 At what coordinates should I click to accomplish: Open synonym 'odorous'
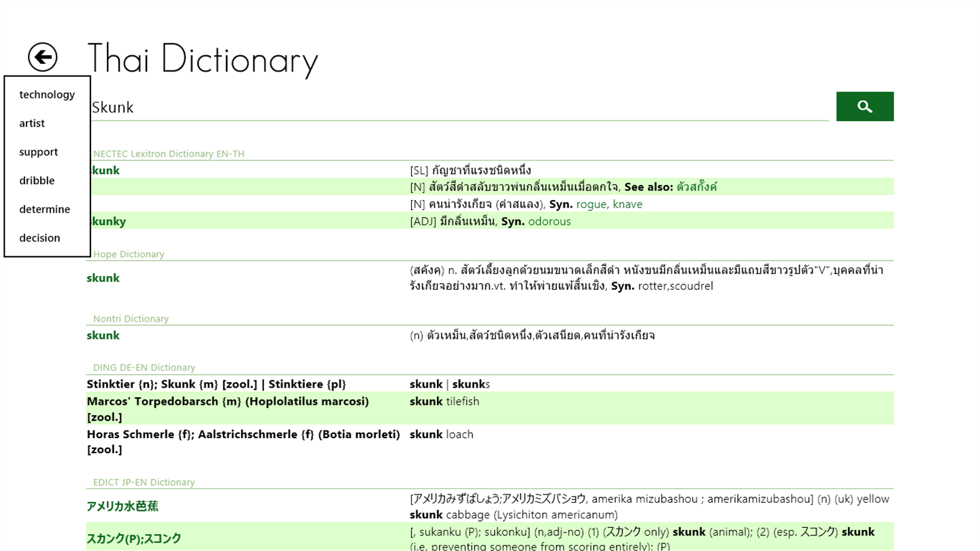point(549,221)
